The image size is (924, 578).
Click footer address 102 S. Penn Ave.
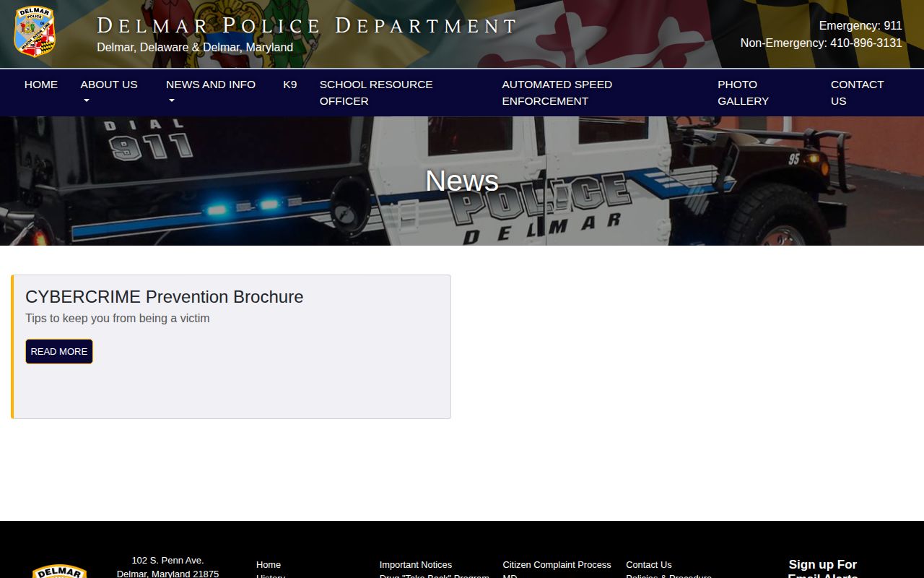pyautogui.click(x=167, y=561)
